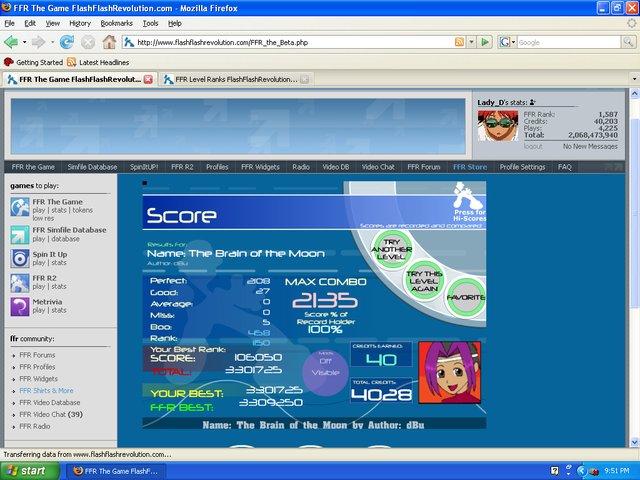Click the Stop loading icon

point(88,42)
